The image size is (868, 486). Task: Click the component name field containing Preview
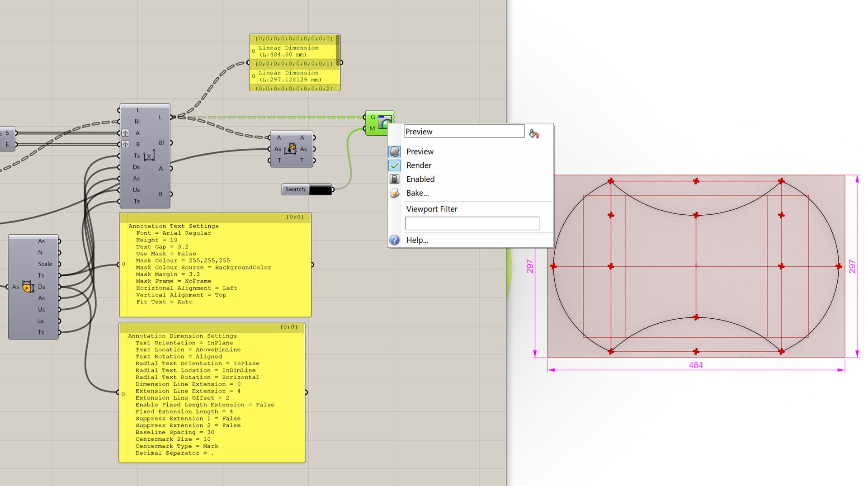point(464,132)
